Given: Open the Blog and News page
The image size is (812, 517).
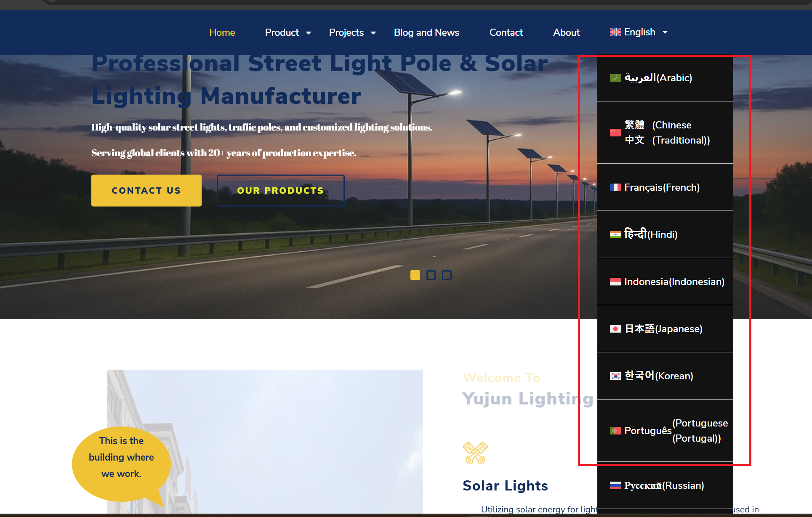Looking at the screenshot, I should tap(426, 32).
